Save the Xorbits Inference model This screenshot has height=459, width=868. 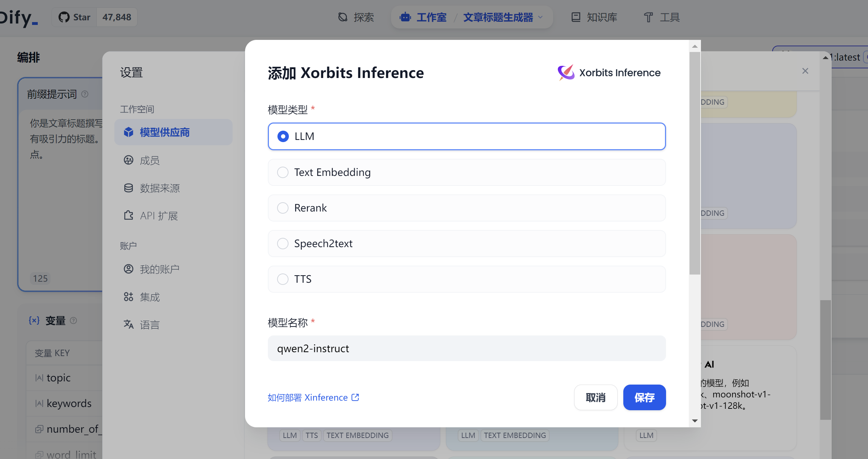coord(644,397)
